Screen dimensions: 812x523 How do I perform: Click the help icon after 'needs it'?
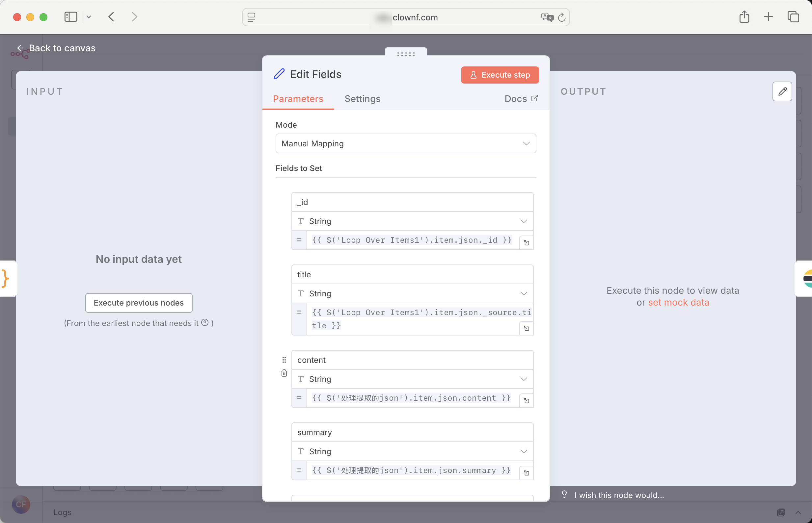tap(204, 323)
